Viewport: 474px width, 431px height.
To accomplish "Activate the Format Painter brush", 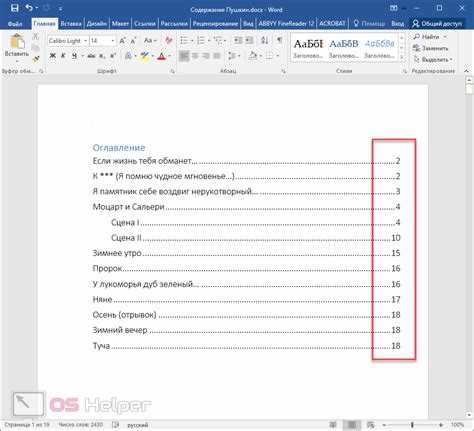I will click(x=36, y=59).
